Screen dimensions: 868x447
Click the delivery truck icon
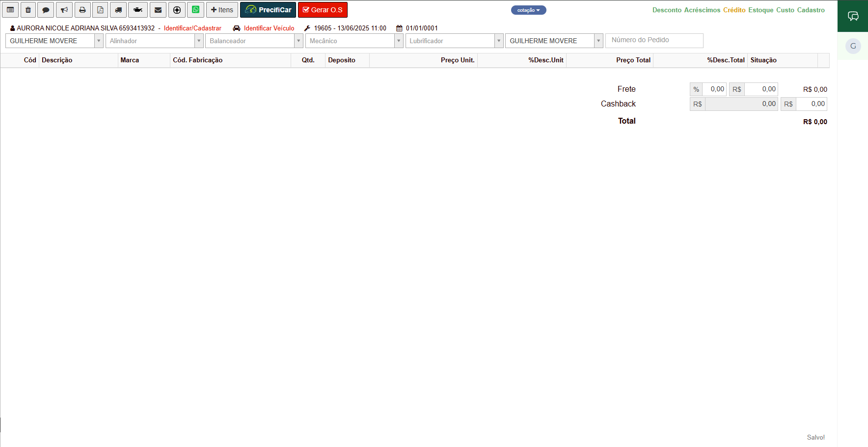[118, 10]
